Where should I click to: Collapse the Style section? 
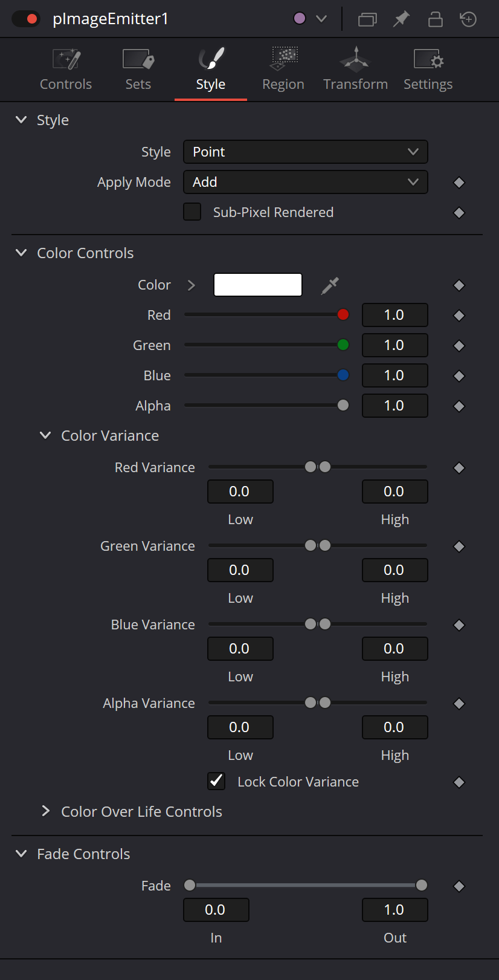point(21,120)
